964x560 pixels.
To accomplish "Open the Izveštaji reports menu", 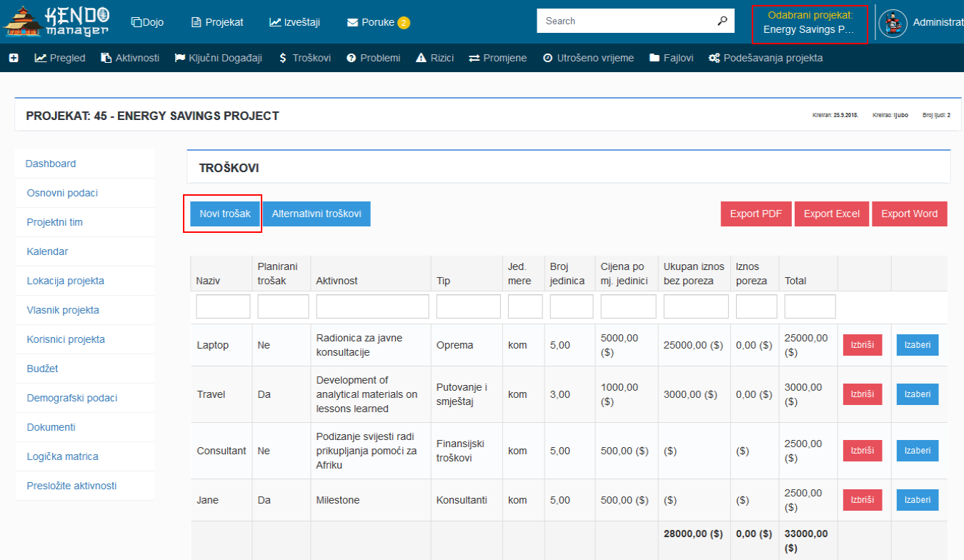I will 294,22.
